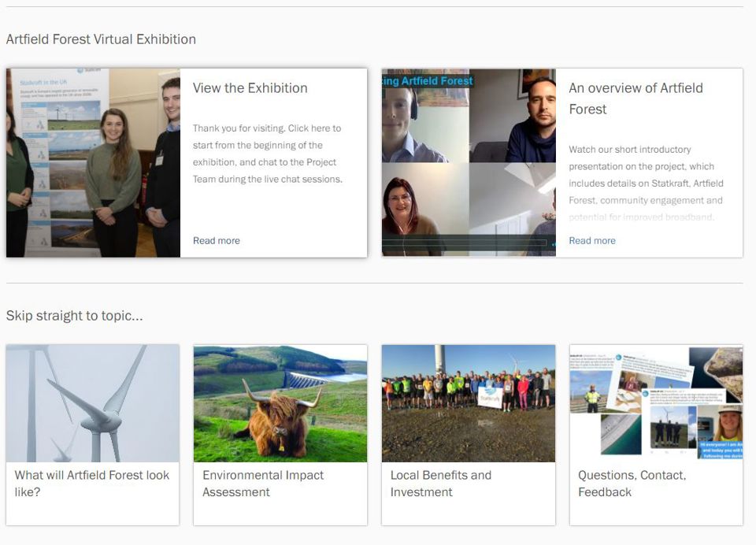The width and height of the screenshot is (756, 545).
Task: Open the View the Exhibition card title
Action: pos(250,87)
